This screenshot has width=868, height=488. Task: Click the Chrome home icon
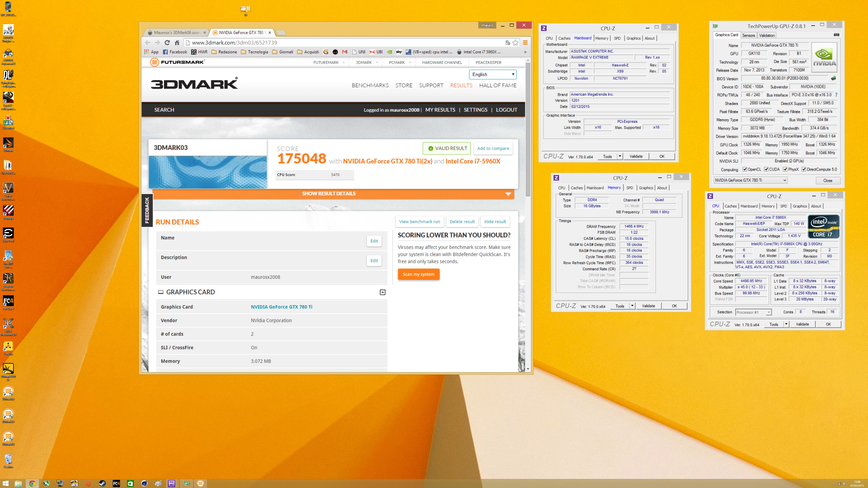coord(177,43)
